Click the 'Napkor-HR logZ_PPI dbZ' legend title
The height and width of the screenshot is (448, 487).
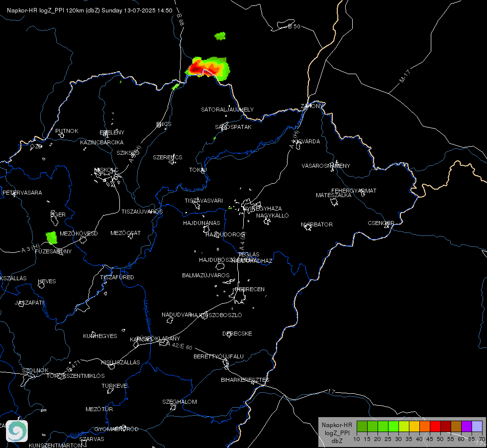click(337, 433)
